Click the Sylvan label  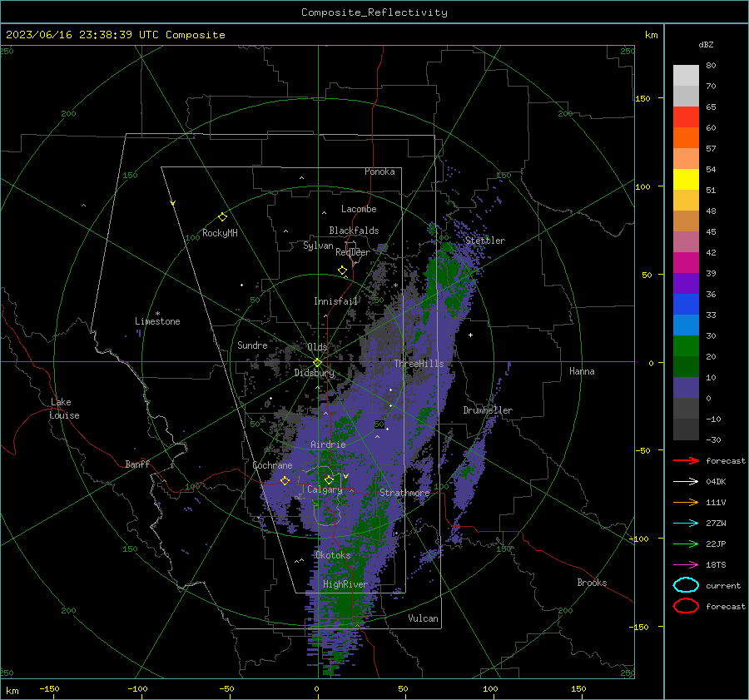point(318,246)
